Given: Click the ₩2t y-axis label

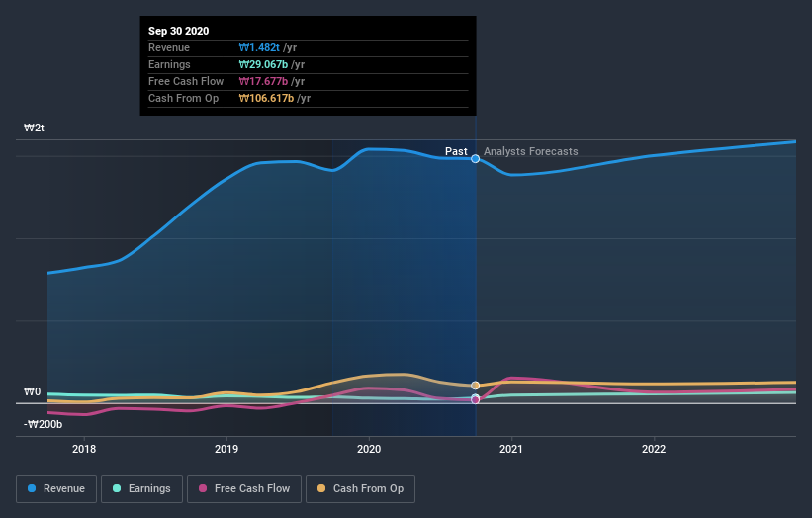Looking at the screenshot, I should 34,128.
